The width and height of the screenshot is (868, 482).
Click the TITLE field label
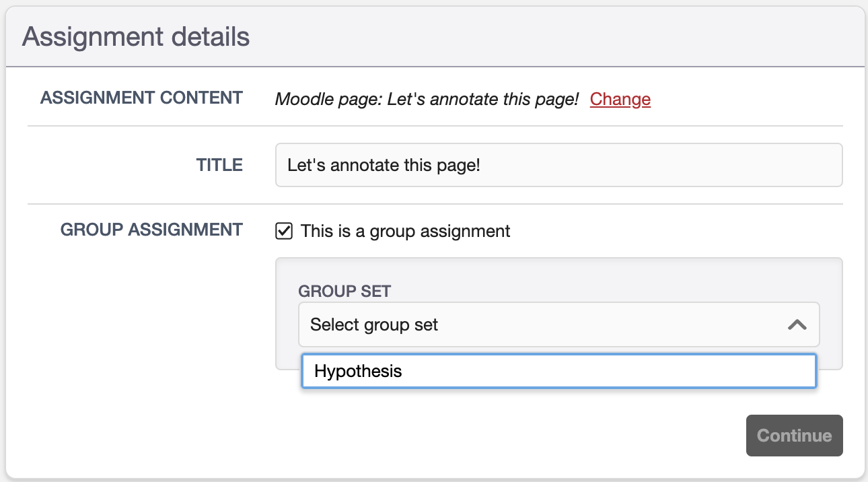click(x=219, y=165)
